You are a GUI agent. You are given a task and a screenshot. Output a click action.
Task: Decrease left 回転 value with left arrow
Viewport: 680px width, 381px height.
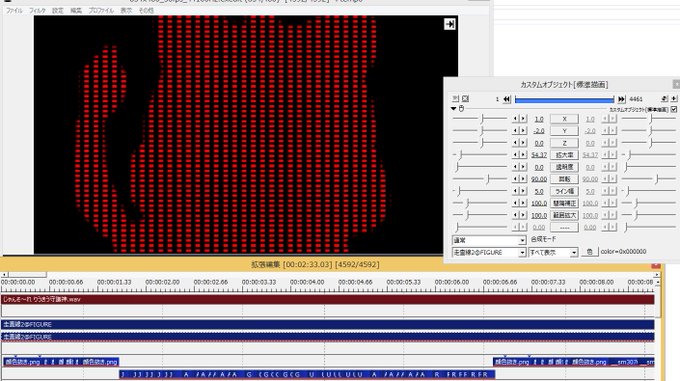(x=516, y=179)
